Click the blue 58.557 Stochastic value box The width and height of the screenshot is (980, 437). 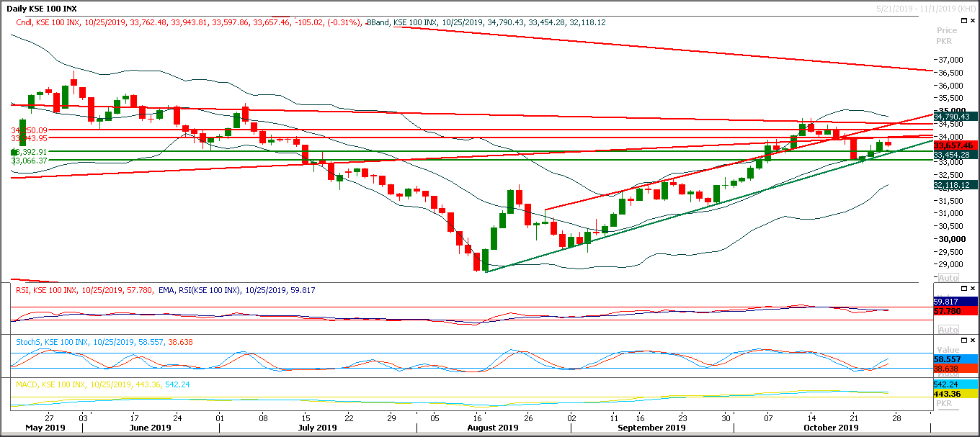click(x=946, y=359)
